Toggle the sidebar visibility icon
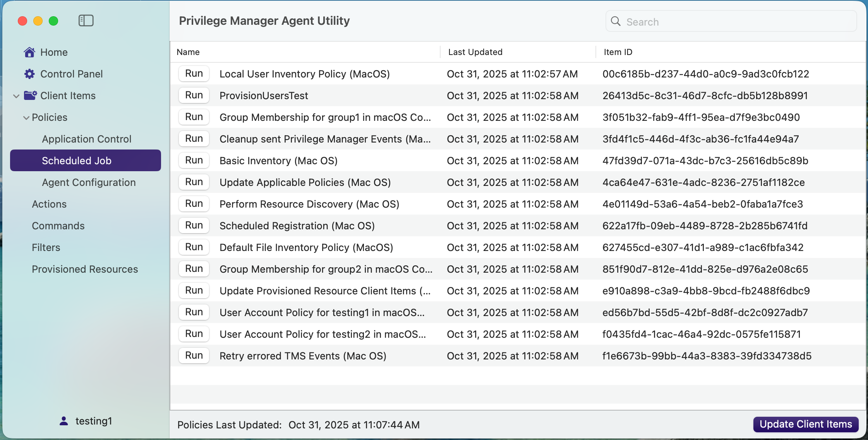Screen dimensions: 868x440 (86, 21)
